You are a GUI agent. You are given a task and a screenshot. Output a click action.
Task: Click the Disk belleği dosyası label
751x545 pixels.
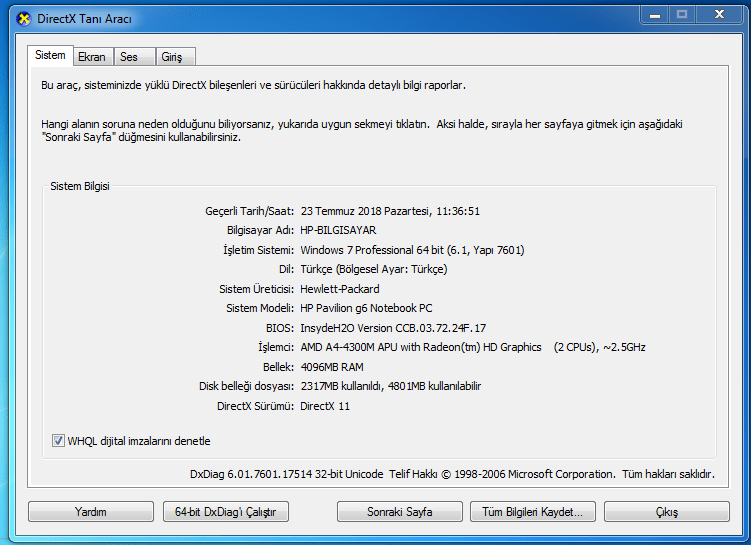click(x=246, y=386)
